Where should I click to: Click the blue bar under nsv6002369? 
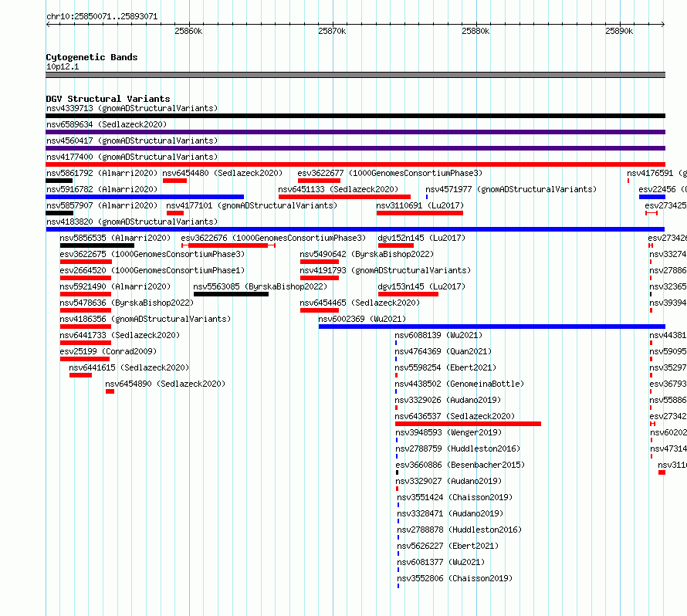click(492, 327)
